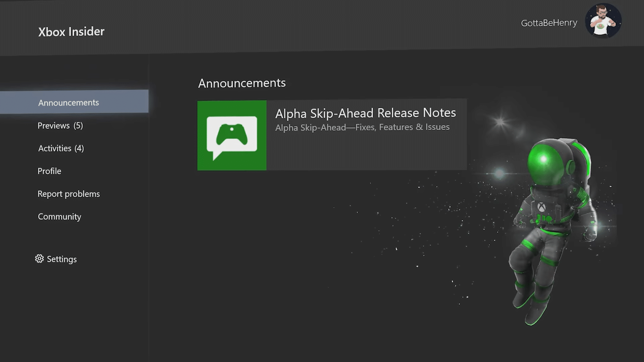Open the Community section
644x362 pixels.
59,217
